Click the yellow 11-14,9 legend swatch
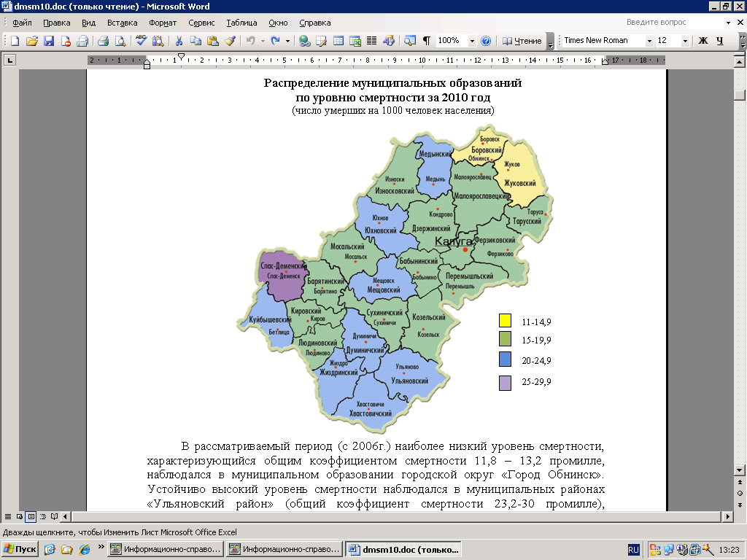The image size is (747, 560). (505, 321)
